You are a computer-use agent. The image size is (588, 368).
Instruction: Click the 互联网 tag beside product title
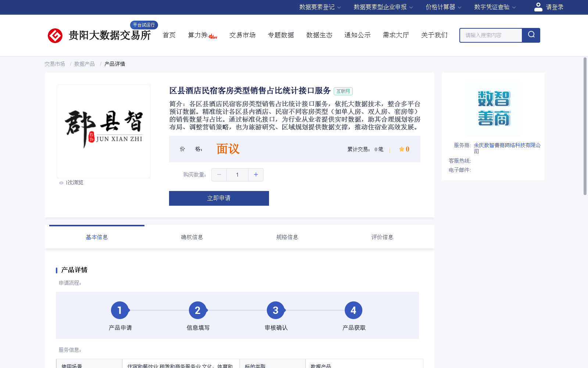343,91
